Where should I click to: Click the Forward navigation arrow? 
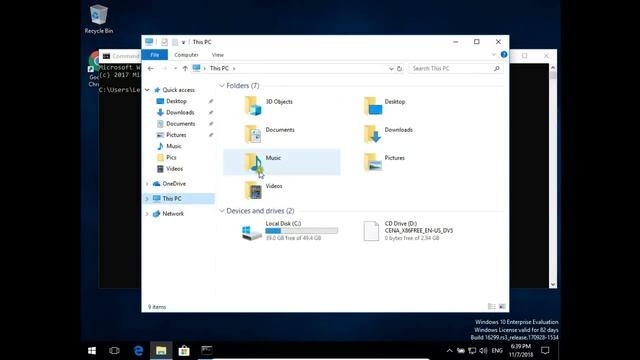[164, 69]
